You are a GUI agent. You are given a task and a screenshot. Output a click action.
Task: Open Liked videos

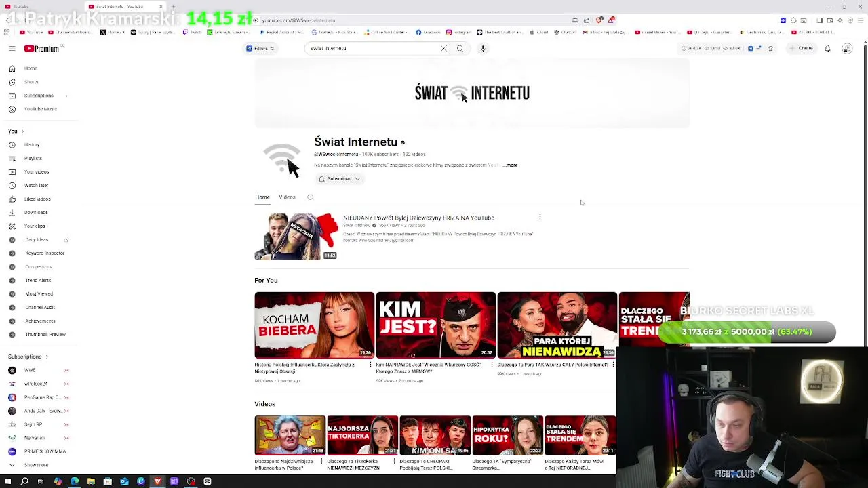point(37,199)
